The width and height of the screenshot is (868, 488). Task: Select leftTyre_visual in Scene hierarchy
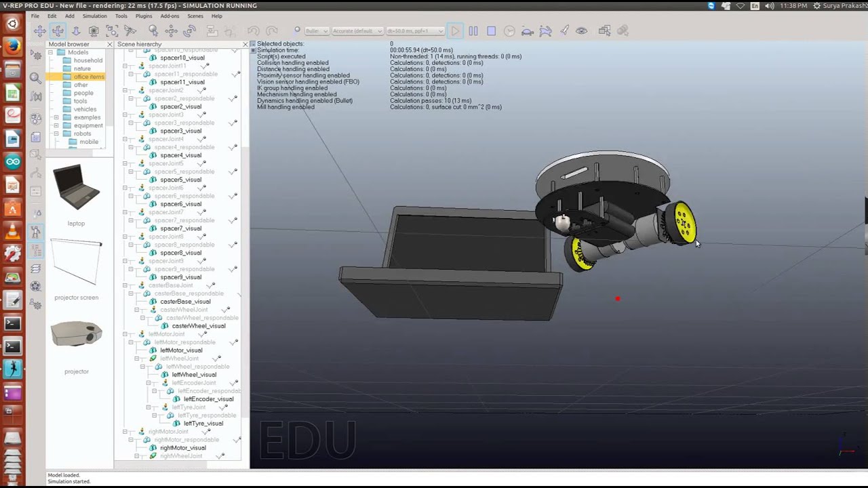point(203,424)
